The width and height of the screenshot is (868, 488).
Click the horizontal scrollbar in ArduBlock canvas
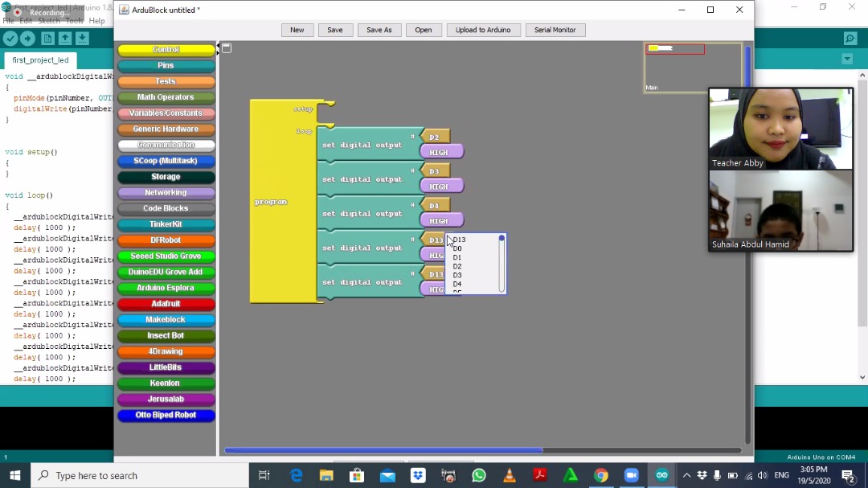(x=383, y=449)
